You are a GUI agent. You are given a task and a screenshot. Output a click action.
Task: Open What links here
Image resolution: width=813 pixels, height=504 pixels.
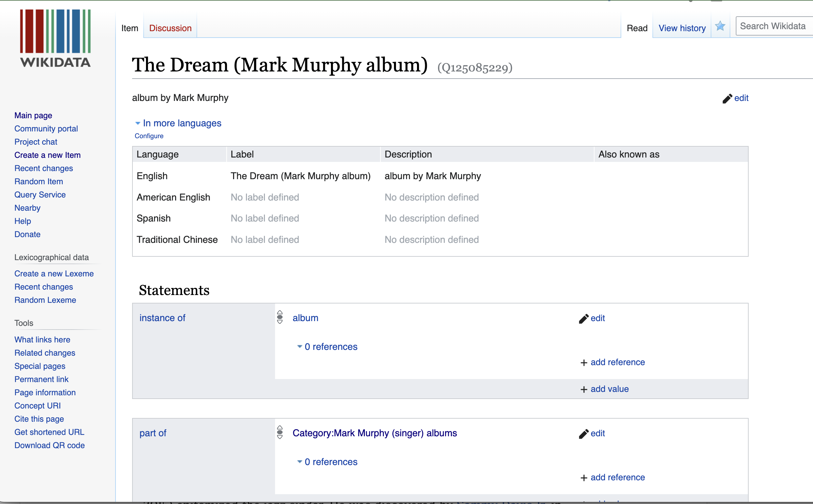pyautogui.click(x=42, y=340)
